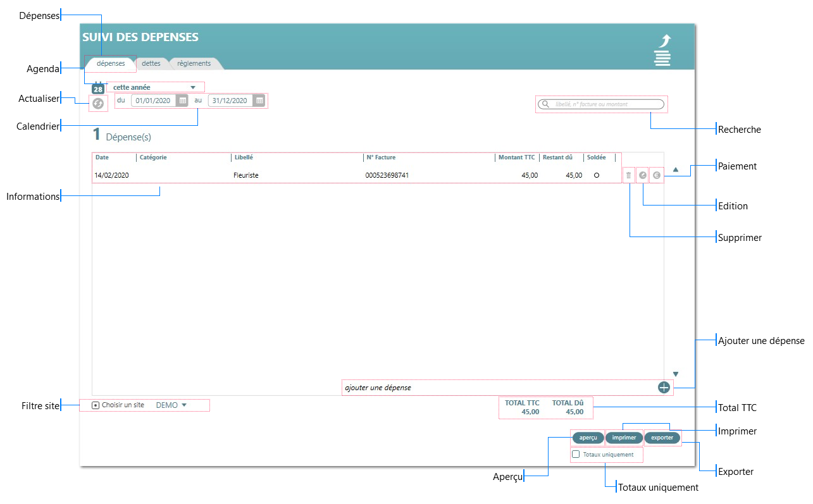This screenshot has height=504, width=813.
Task: Click the aperçu button
Action: (x=588, y=438)
